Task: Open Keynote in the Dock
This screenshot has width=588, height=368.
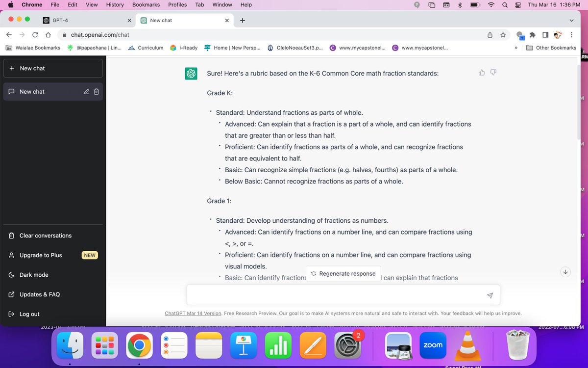Action: (244, 345)
